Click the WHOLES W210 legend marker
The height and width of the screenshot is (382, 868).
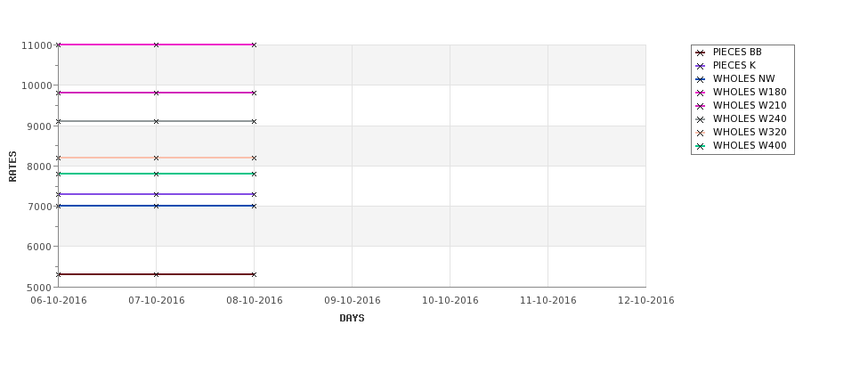tap(701, 106)
